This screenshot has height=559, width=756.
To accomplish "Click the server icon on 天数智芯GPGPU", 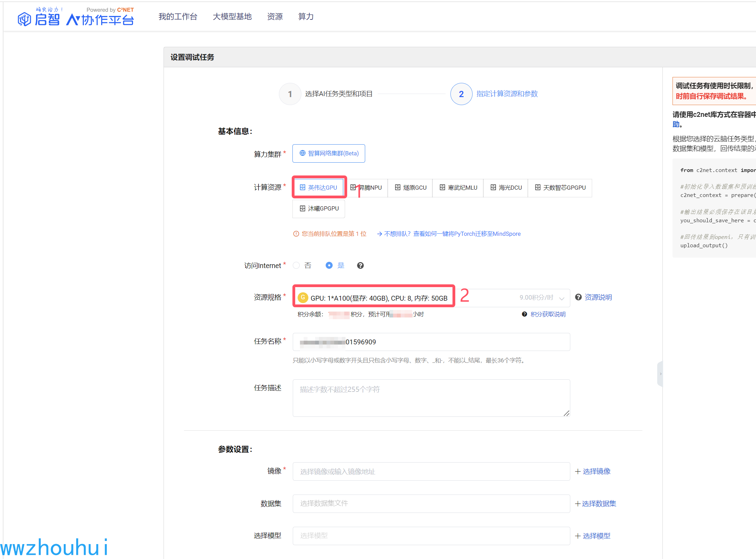I will tap(538, 188).
